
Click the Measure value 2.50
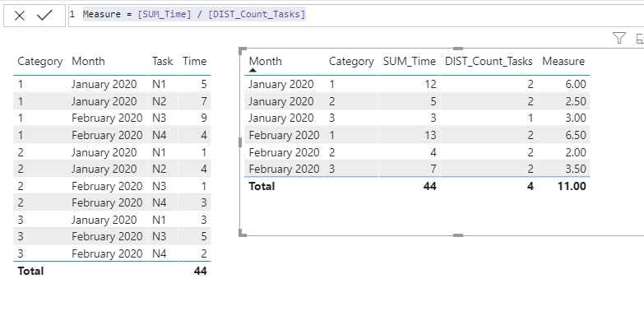pyautogui.click(x=575, y=101)
